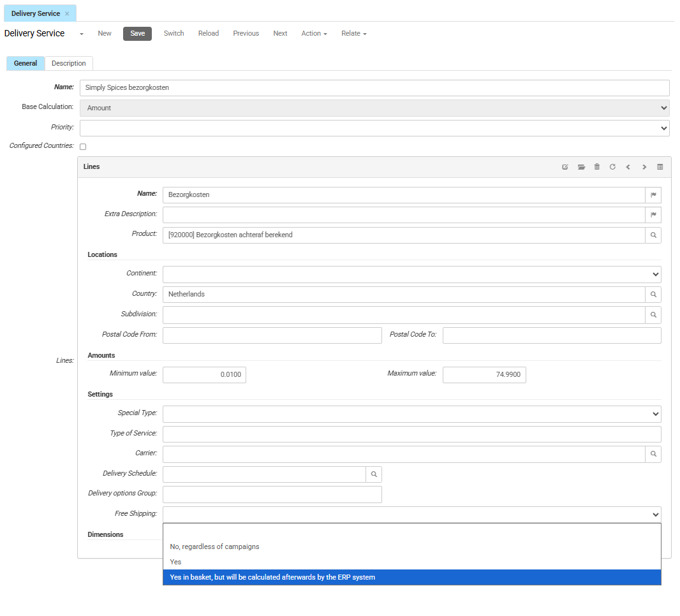Search for a Product with magnifier icon
This screenshot has width=680, height=616.
pos(653,235)
